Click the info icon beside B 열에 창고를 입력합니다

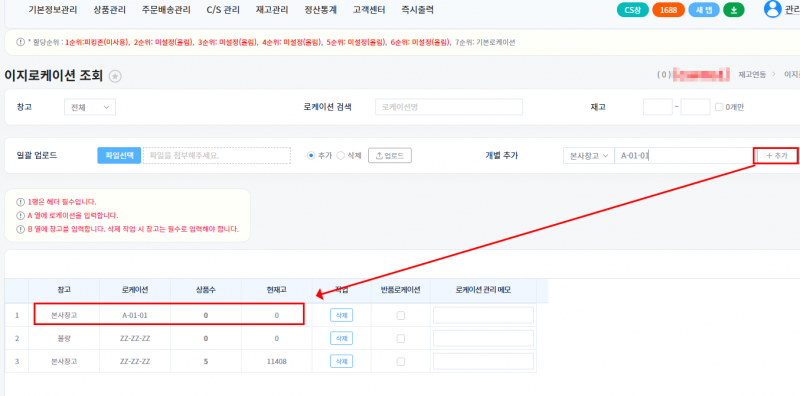[20, 229]
